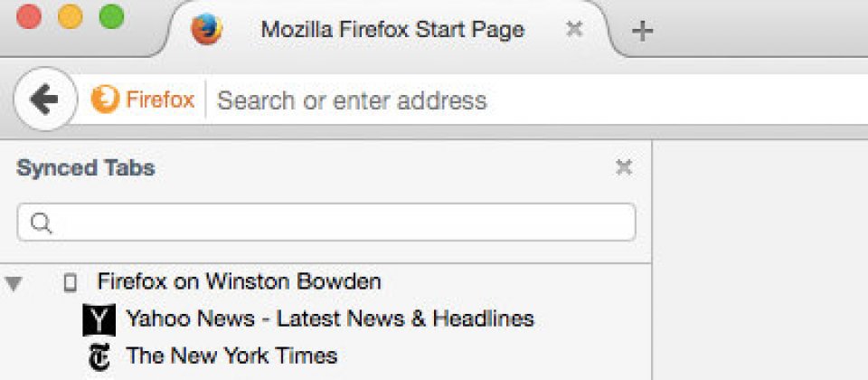This screenshot has height=380, width=868.
Task: Click The New York Times favicon
Action: tap(99, 356)
